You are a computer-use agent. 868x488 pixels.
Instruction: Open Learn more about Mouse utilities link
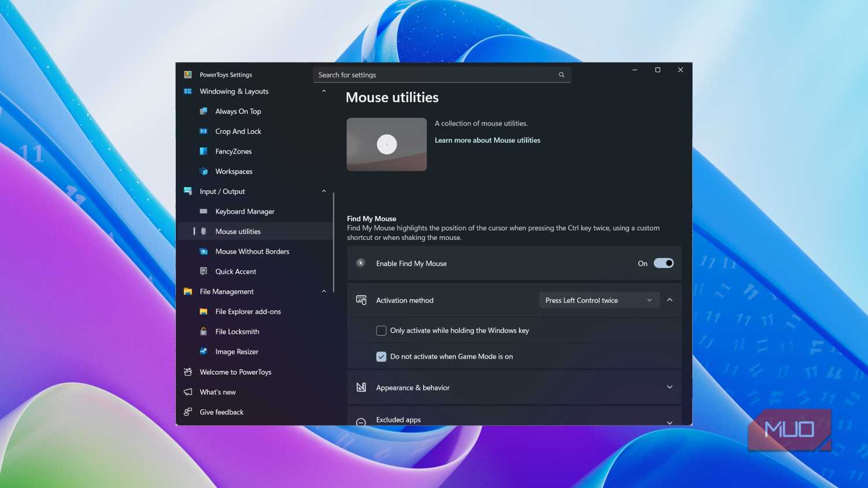(x=487, y=140)
